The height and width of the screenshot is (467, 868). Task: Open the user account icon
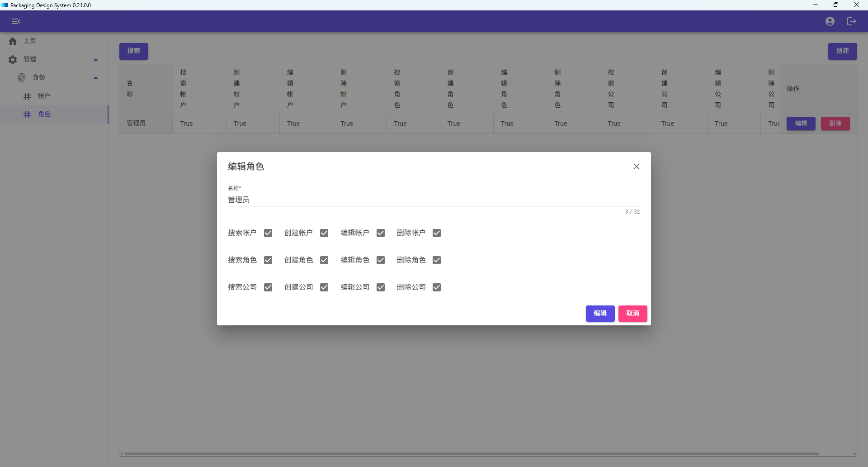[x=830, y=21]
